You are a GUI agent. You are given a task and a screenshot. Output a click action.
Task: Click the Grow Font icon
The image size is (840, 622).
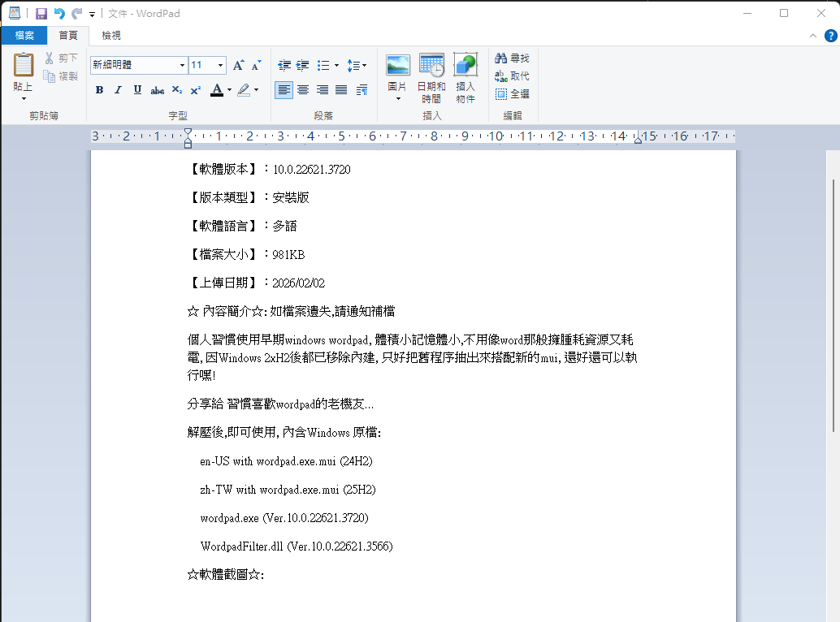click(239, 65)
